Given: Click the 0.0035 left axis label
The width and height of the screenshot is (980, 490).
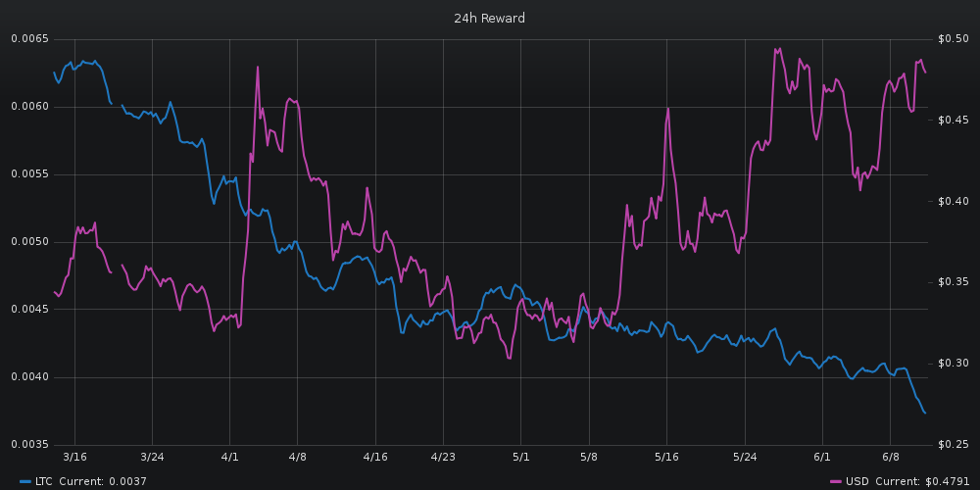Looking at the screenshot, I should tap(30, 444).
